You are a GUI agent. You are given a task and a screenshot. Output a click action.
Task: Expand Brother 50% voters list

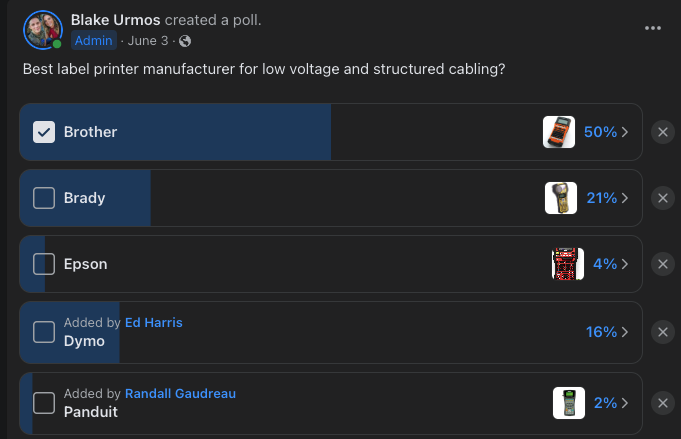[x=606, y=132]
